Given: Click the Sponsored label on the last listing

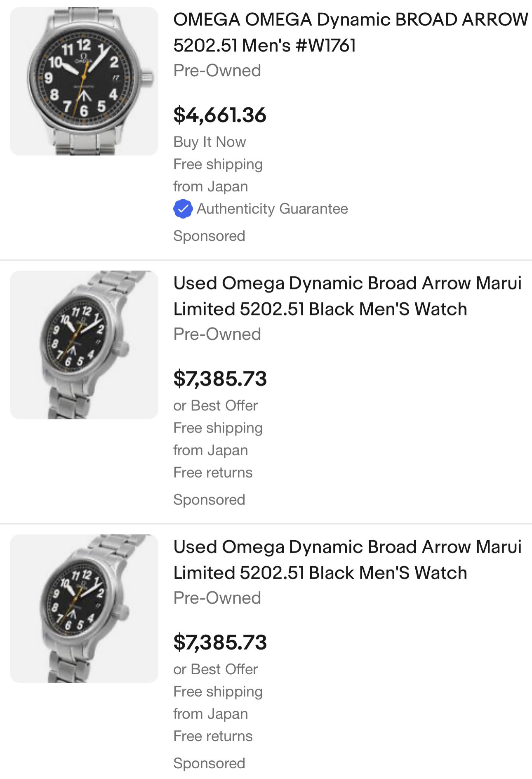Looking at the screenshot, I should pos(209,763).
